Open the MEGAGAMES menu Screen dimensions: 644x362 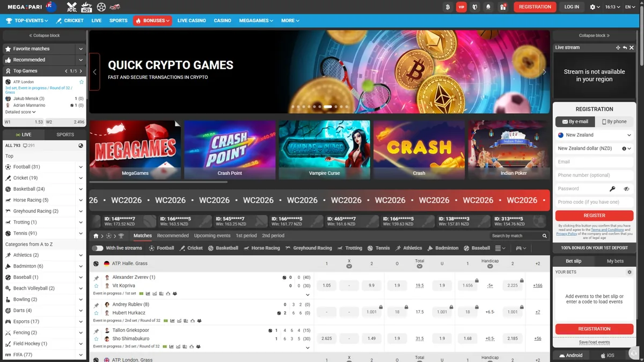coord(256,20)
